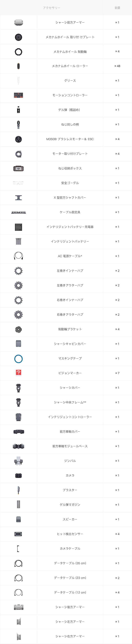Select the cable retainer icon
Screen dimensions: 132x644
point(19,212)
